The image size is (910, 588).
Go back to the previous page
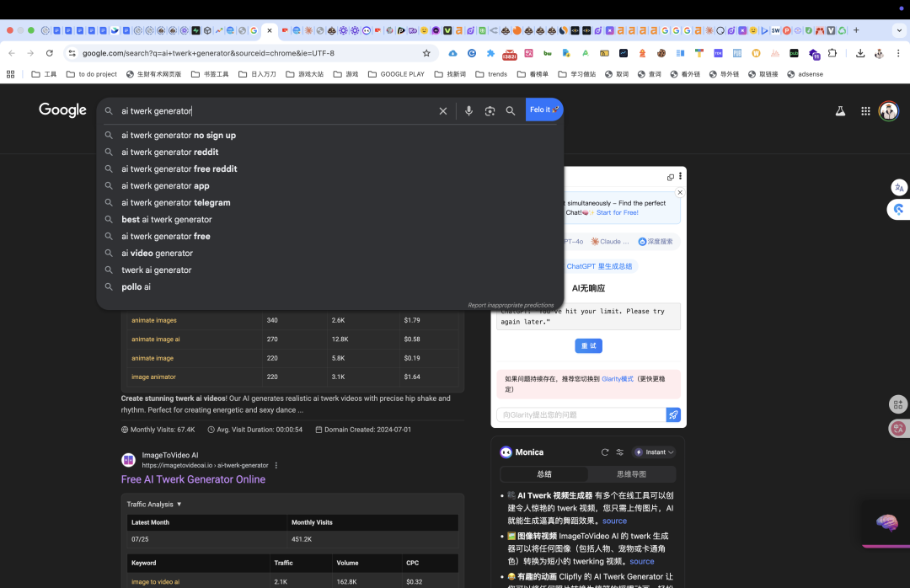point(12,53)
